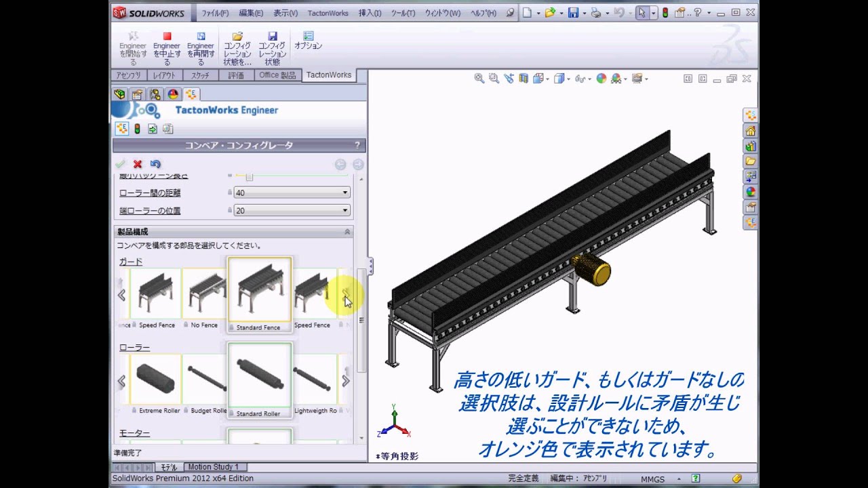Click the TactonWorks green arrow export icon
868x488 pixels.
coord(153,129)
